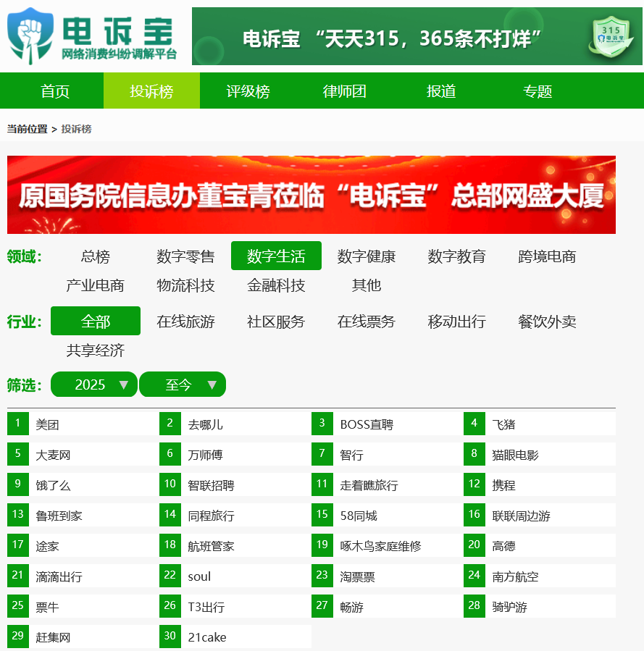Select the 投诉榜 navigation tab
Viewport: 644px width, 651px height.
click(x=151, y=91)
